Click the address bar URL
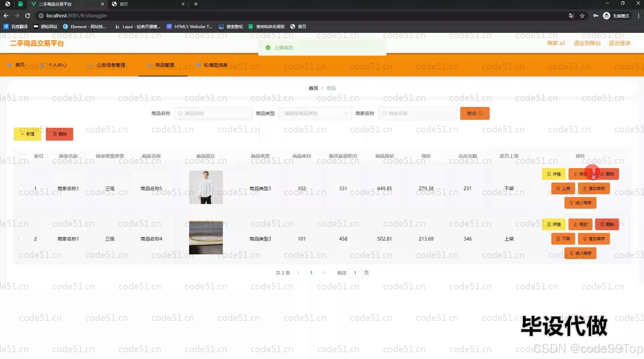Screen dimensions: 644x359 click(x=76, y=16)
